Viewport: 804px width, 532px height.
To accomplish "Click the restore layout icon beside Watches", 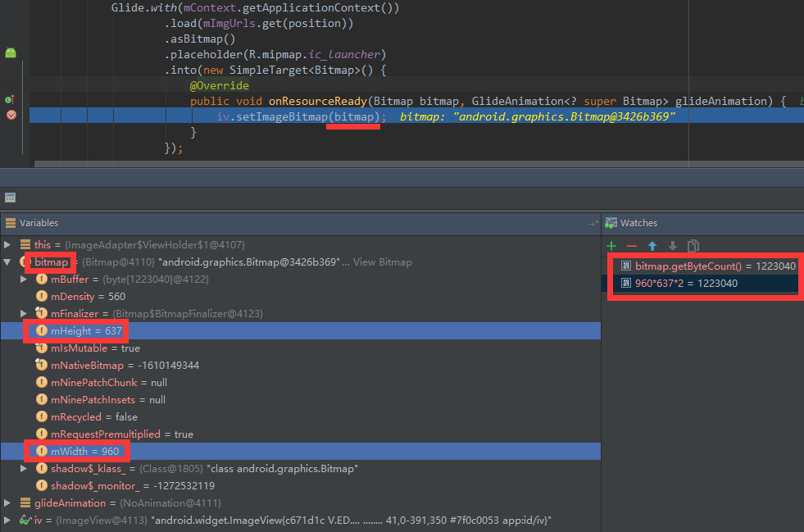I will pyautogui.click(x=593, y=223).
